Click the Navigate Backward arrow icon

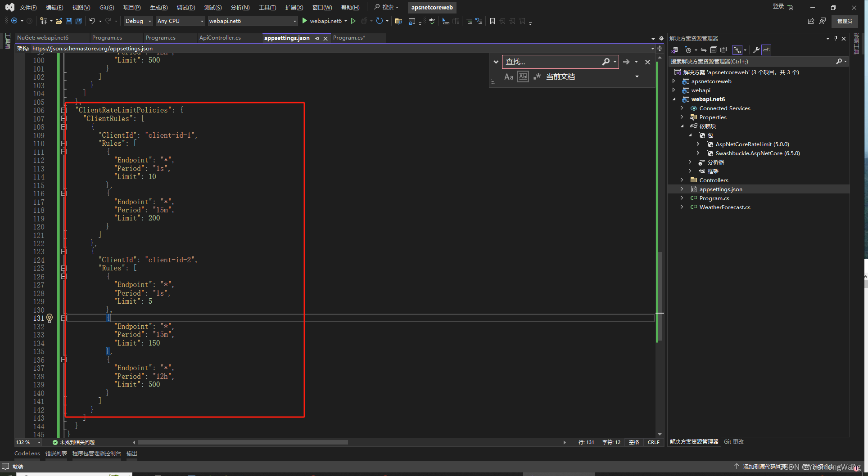click(x=14, y=21)
